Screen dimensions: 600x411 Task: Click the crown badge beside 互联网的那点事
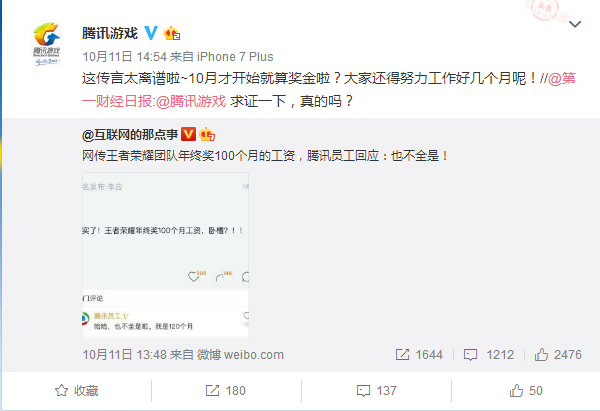[x=207, y=134]
